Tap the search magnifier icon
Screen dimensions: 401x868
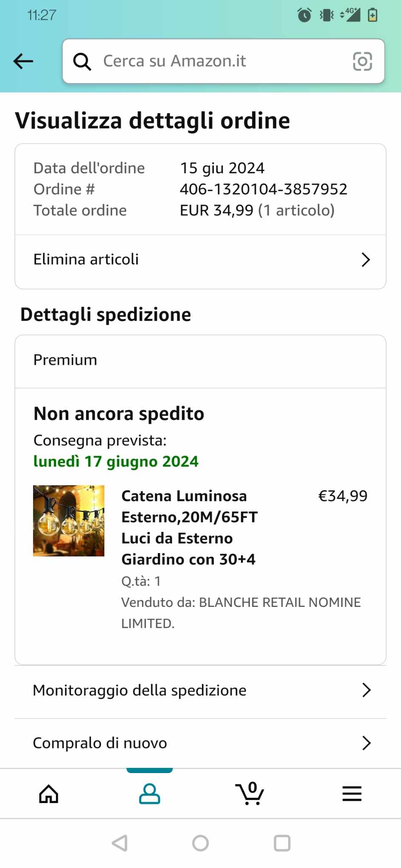click(x=82, y=61)
